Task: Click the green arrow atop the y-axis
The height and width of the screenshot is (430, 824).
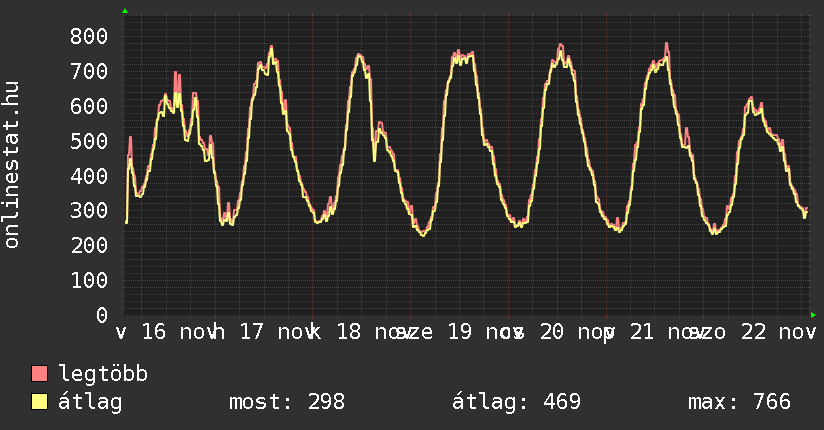Action: point(125,11)
